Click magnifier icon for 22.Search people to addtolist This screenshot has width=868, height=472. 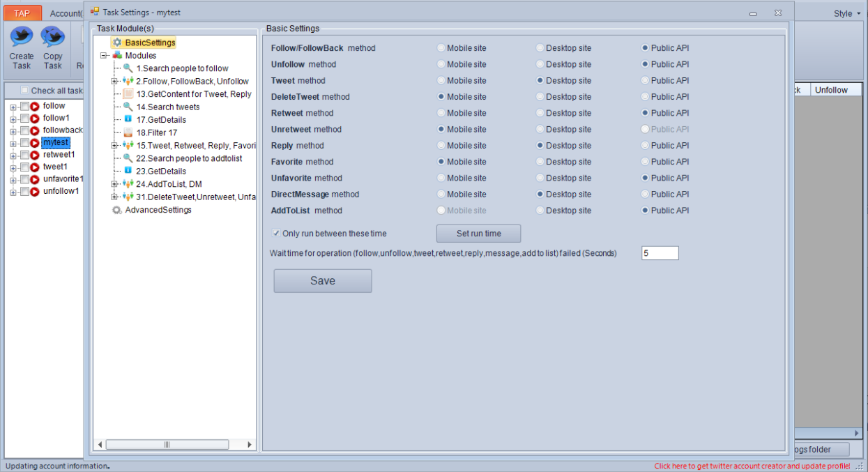tap(128, 158)
